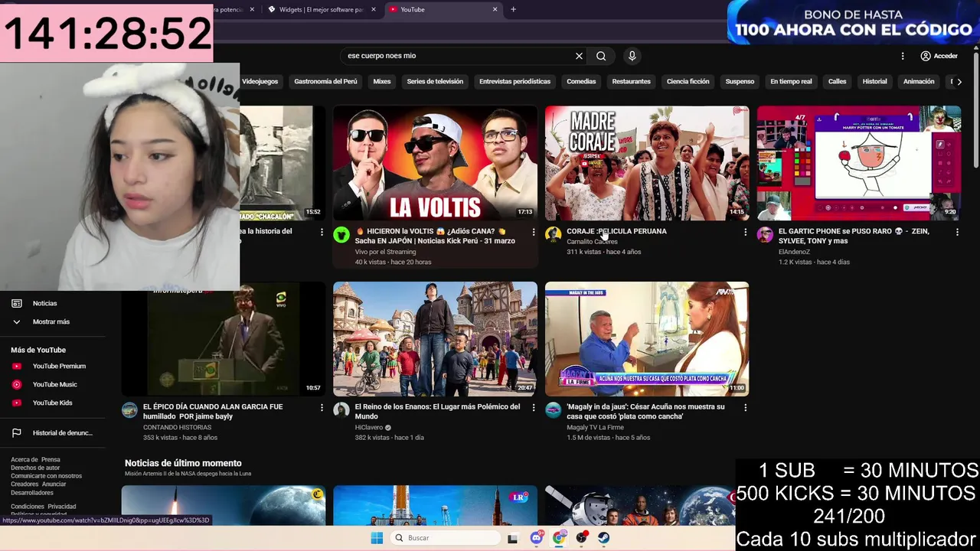Open ElAndenoZ channel avatar
The image size is (980, 551).
coord(765,234)
